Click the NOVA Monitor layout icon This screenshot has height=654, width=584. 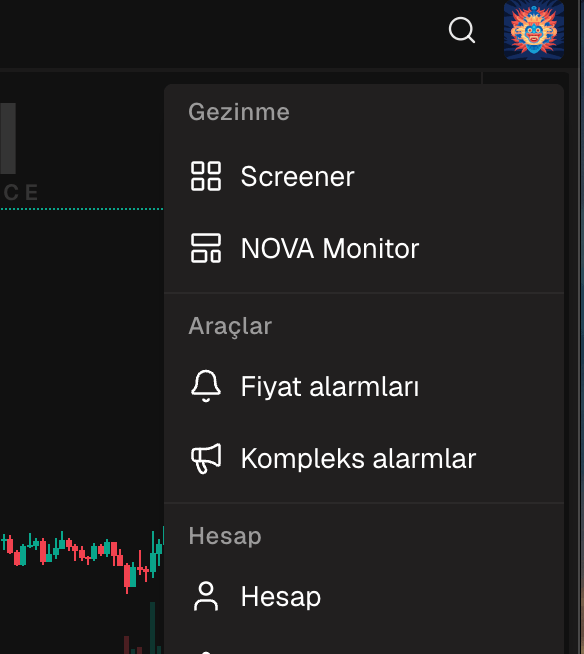click(206, 248)
